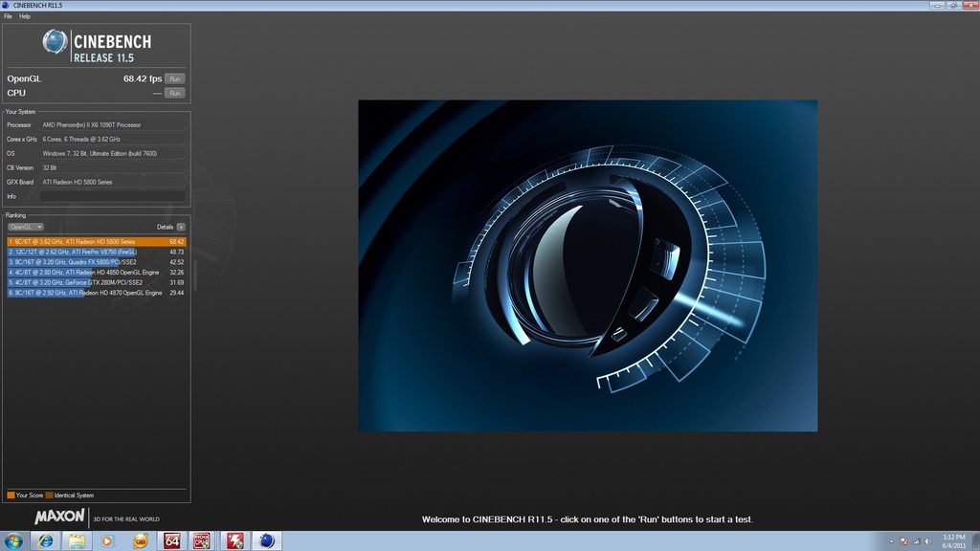
Task: Open the Help menu
Action: coord(24,16)
